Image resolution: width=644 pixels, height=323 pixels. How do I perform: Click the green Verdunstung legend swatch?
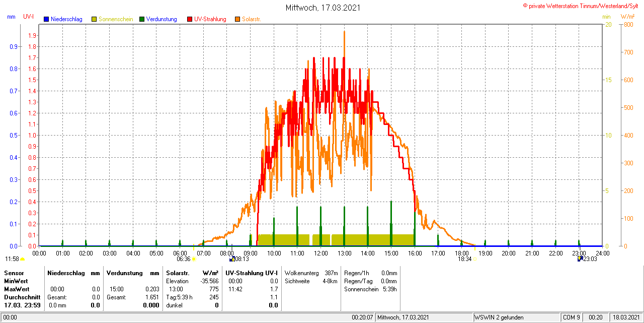point(142,19)
